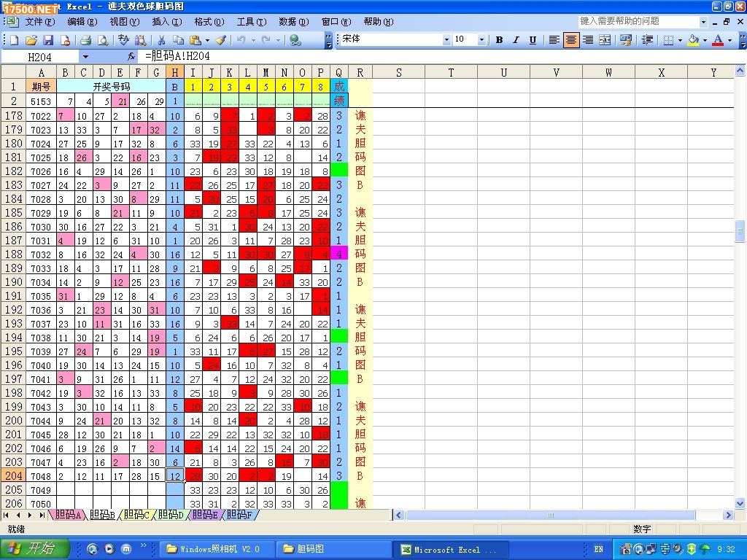Expand the Name Box dropdown
Viewport: 747px width, 560px height.
point(85,57)
